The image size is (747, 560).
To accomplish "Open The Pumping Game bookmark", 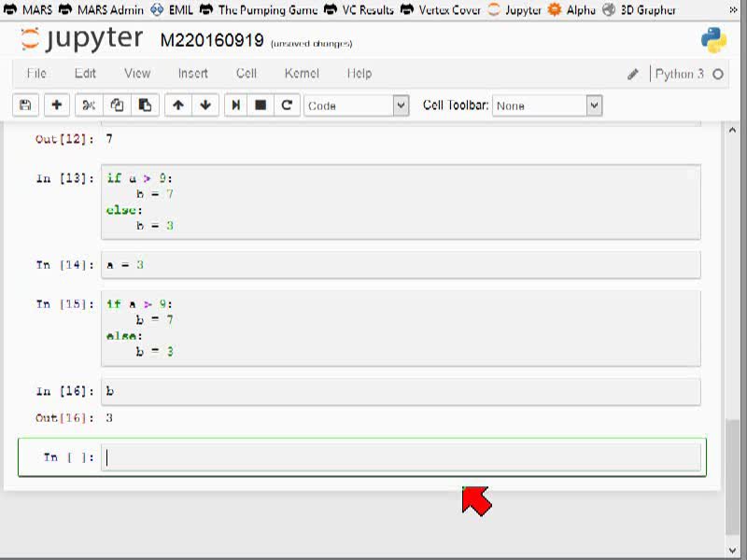I will click(259, 9).
